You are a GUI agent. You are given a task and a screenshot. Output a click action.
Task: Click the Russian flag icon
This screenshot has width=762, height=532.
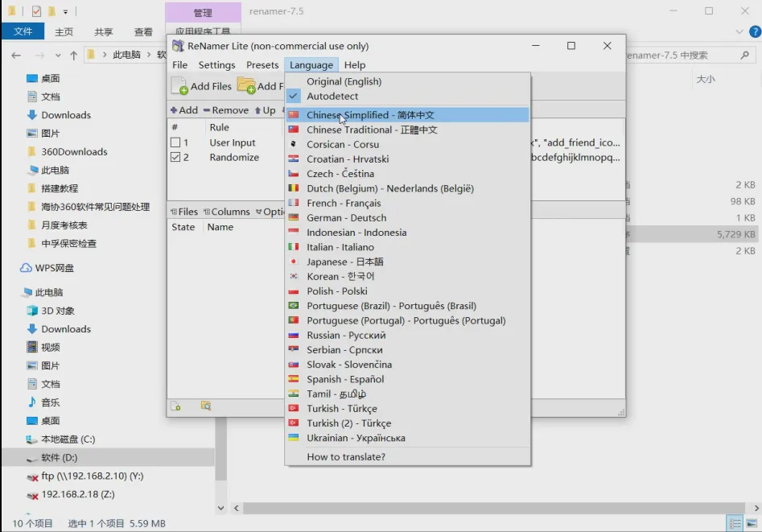293,335
